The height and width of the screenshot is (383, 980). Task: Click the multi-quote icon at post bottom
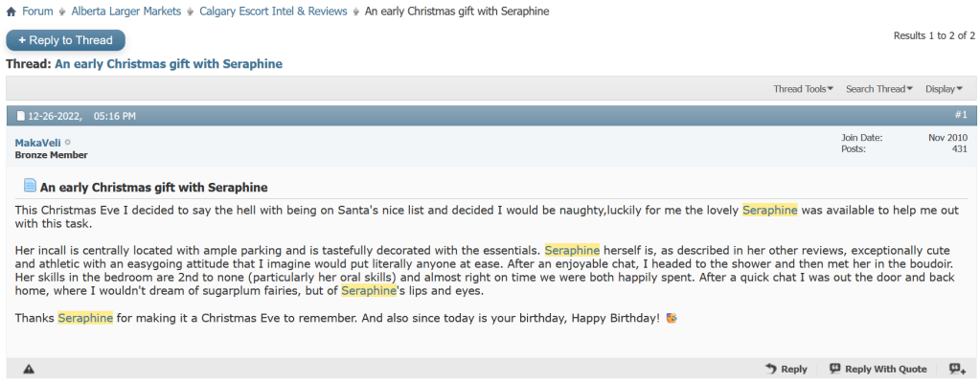[957, 369]
